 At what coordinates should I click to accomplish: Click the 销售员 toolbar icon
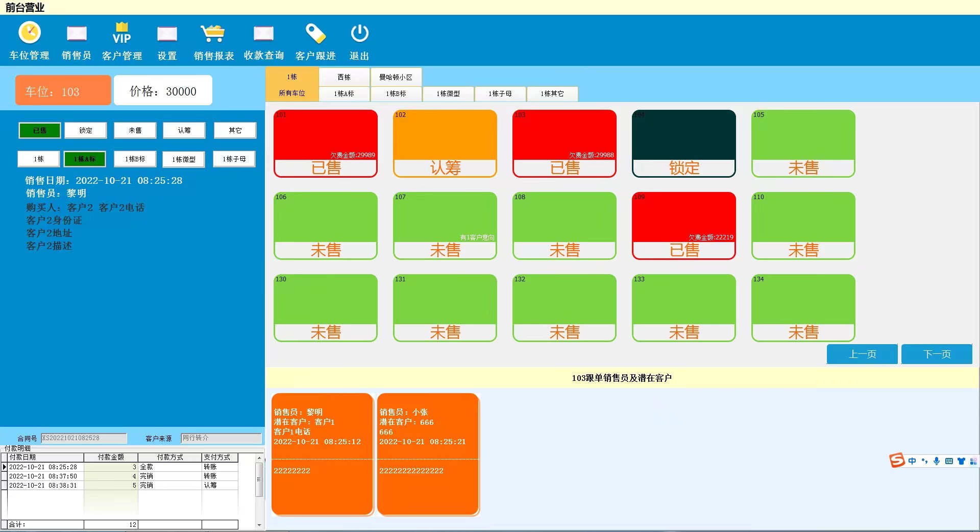[77, 34]
